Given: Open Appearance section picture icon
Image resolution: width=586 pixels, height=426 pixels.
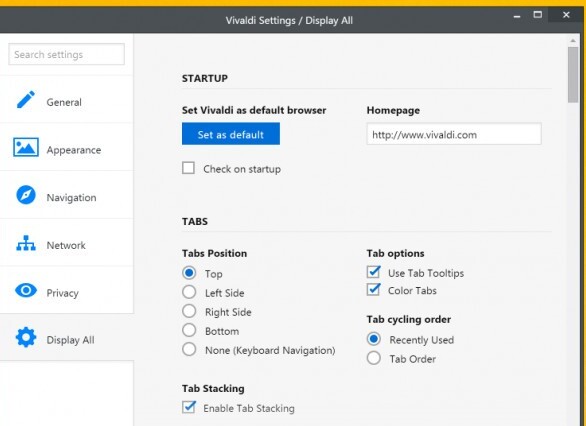Looking at the screenshot, I should coord(26,147).
